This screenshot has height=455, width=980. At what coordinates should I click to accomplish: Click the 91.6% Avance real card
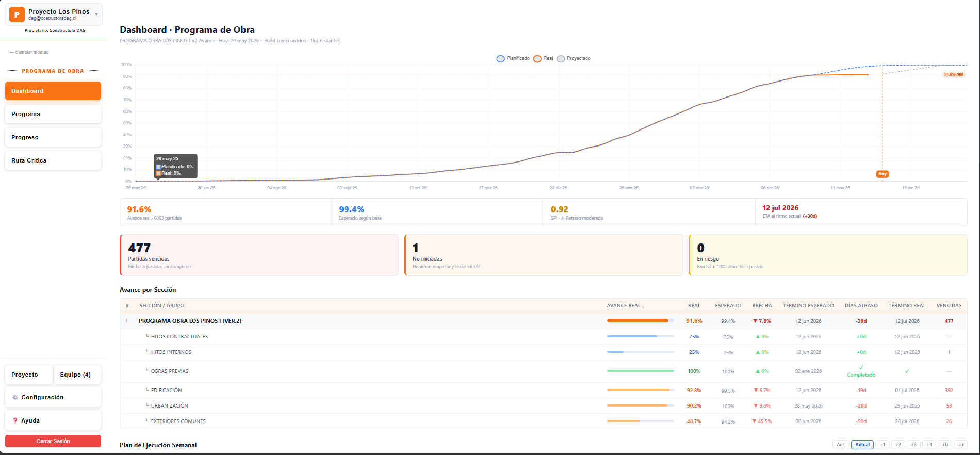coord(226,213)
